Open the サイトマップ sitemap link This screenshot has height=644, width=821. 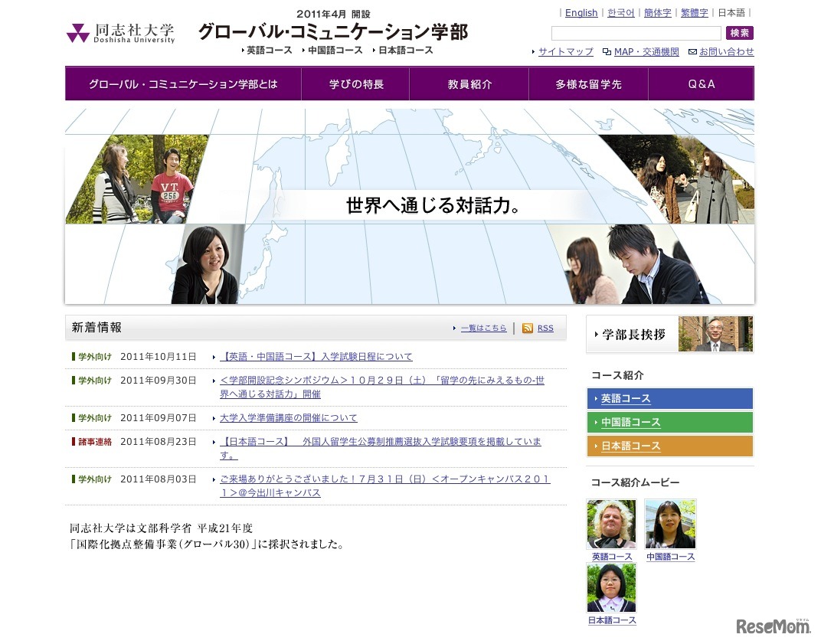point(565,52)
